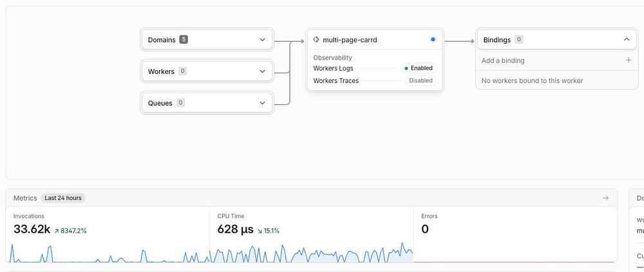Click the Bindings count badge showing 0
Viewport: 644px width, 272px height.
pos(518,40)
